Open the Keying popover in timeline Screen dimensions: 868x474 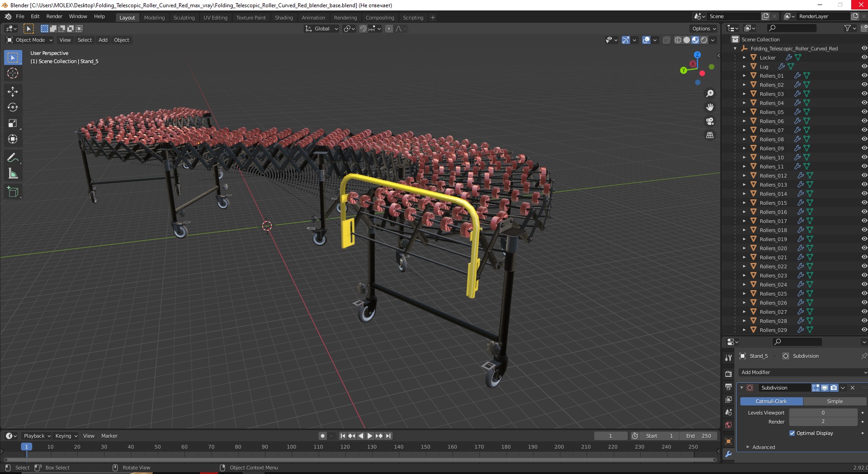pyautogui.click(x=66, y=436)
